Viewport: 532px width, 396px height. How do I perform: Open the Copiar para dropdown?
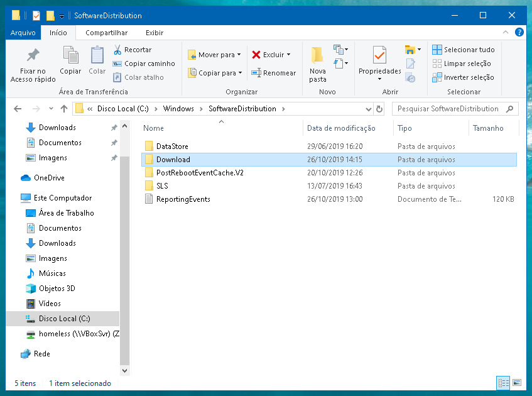coord(215,73)
